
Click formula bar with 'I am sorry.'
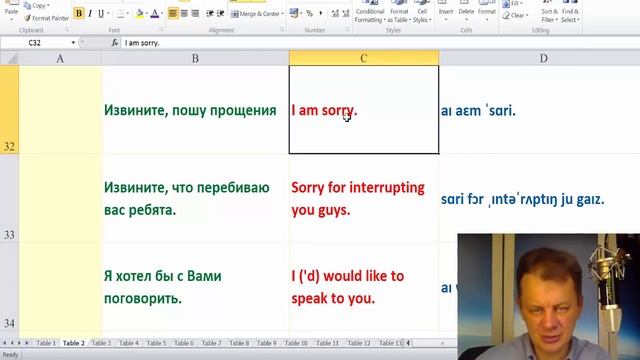(380, 42)
